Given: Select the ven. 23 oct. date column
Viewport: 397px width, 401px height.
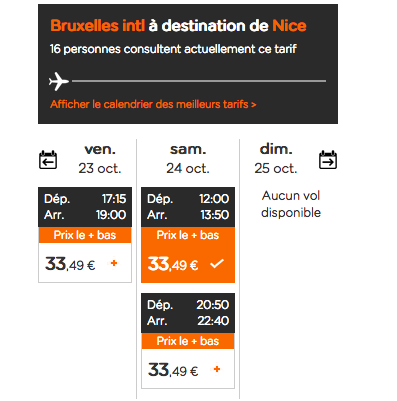Looking at the screenshot, I should pyautogui.click(x=100, y=159).
